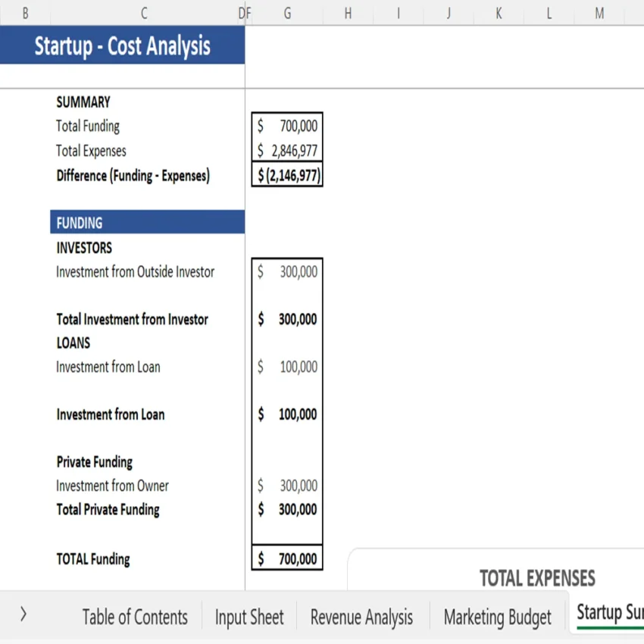
Task: Select the TOTAL Funding $700,000 cell
Action: (286, 558)
